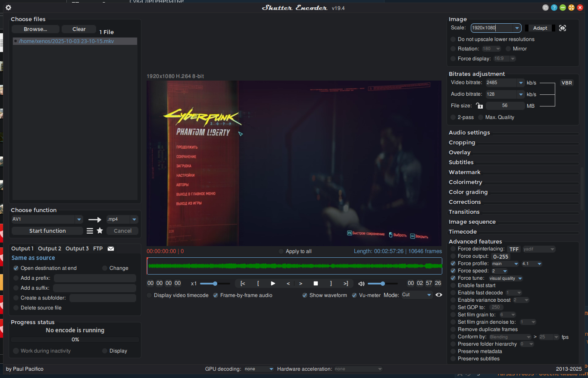Expand the Audio settings section

point(469,133)
